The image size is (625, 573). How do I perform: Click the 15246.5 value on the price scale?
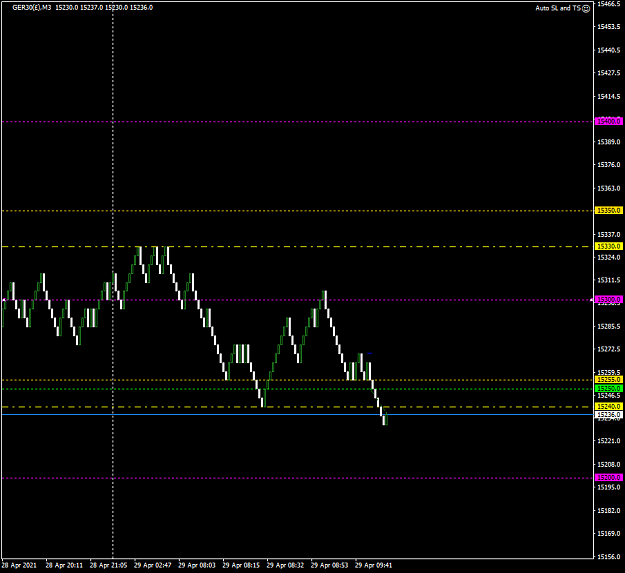pos(608,396)
